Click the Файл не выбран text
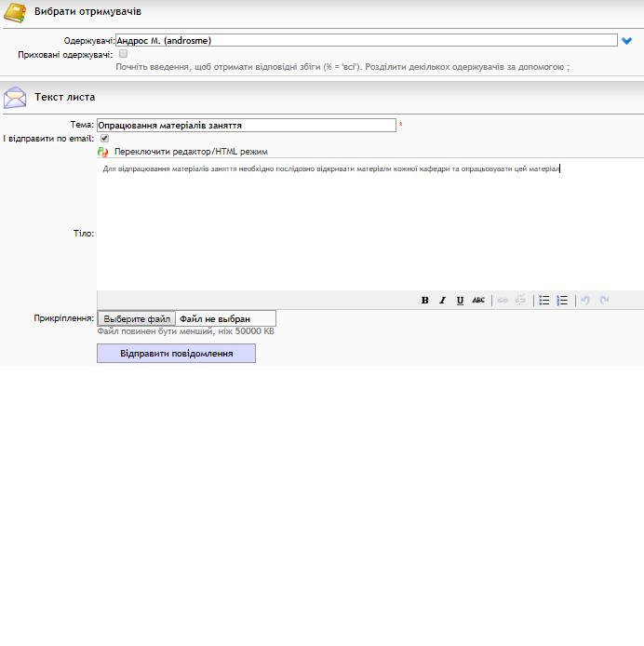 (x=215, y=319)
